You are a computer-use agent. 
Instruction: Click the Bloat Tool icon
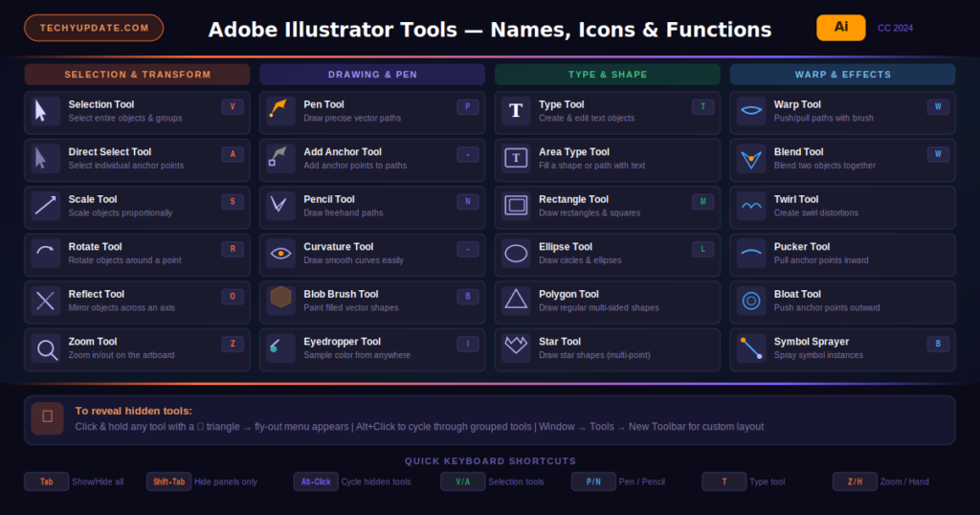tap(750, 302)
